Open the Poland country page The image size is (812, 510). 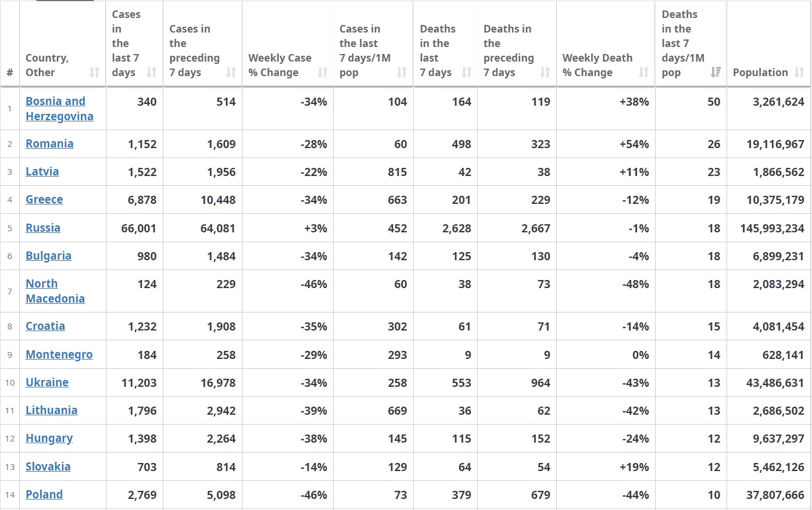pyautogui.click(x=44, y=494)
